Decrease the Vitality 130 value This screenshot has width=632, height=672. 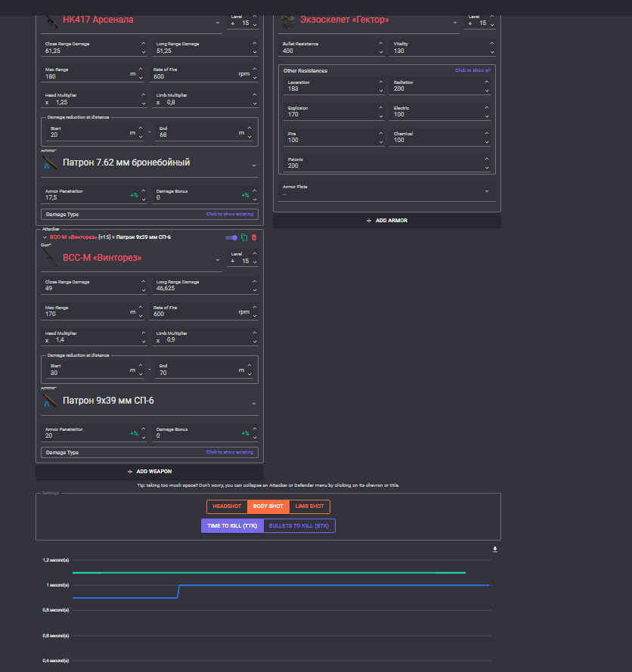point(492,52)
